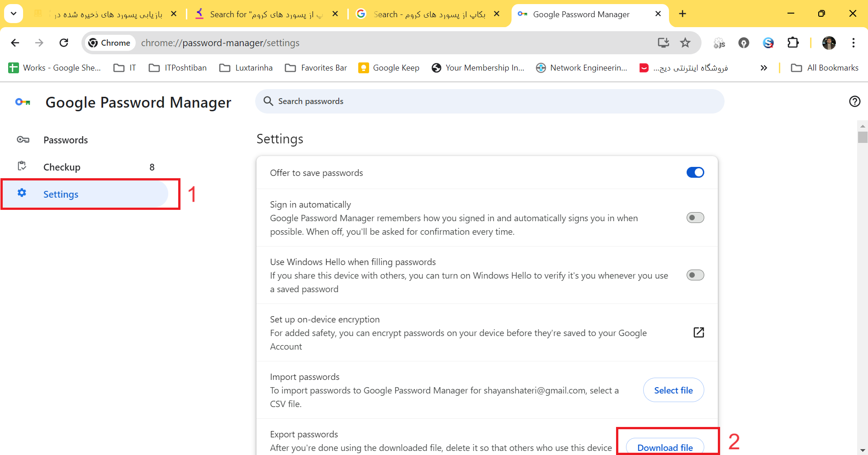Image resolution: width=868 pixels, height=455 pixels.
Task: Restore down the Chrome window
Action: (x=821, y=14)
